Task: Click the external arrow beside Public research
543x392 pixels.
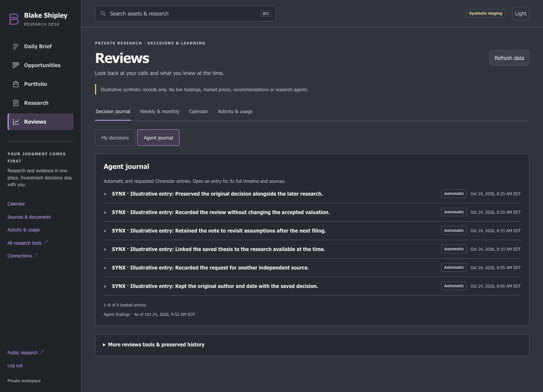Action: [x=41, y=352]
